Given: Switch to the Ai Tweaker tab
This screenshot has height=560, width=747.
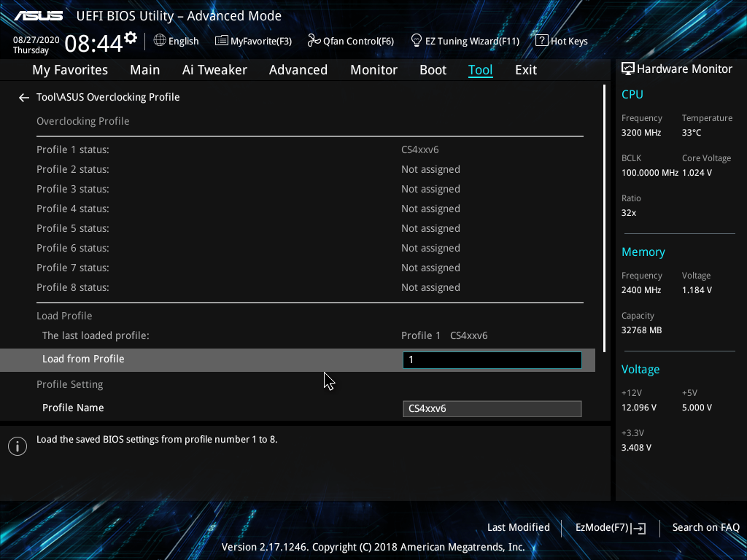Looking at the screenshot, I should [214, 70].
